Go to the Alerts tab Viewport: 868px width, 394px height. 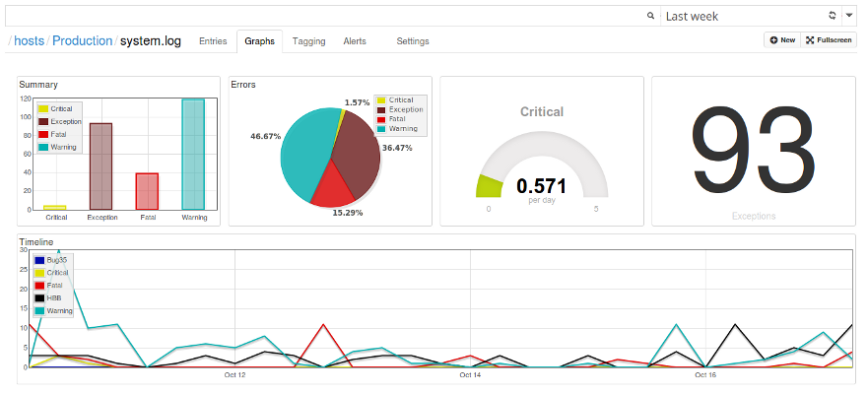(355, 41)
